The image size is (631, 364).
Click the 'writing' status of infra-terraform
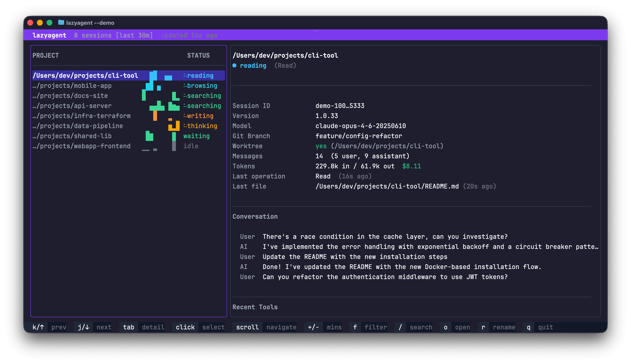(x=199, y=116)
